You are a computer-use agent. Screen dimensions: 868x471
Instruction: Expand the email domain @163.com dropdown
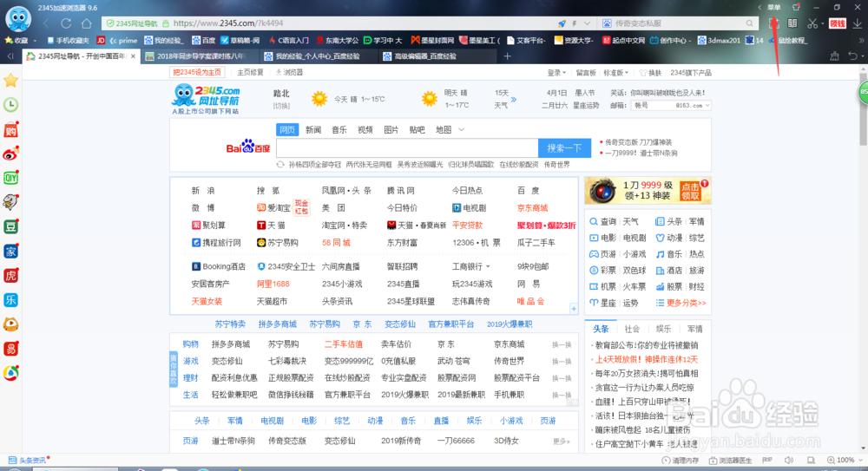(x=707, y=105)
